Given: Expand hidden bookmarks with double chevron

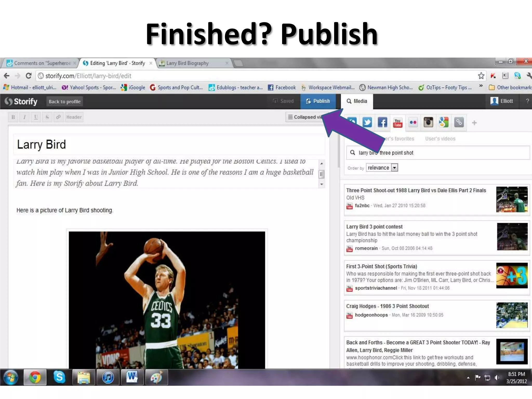Looking at the screenshot, I should coord(481,86).
